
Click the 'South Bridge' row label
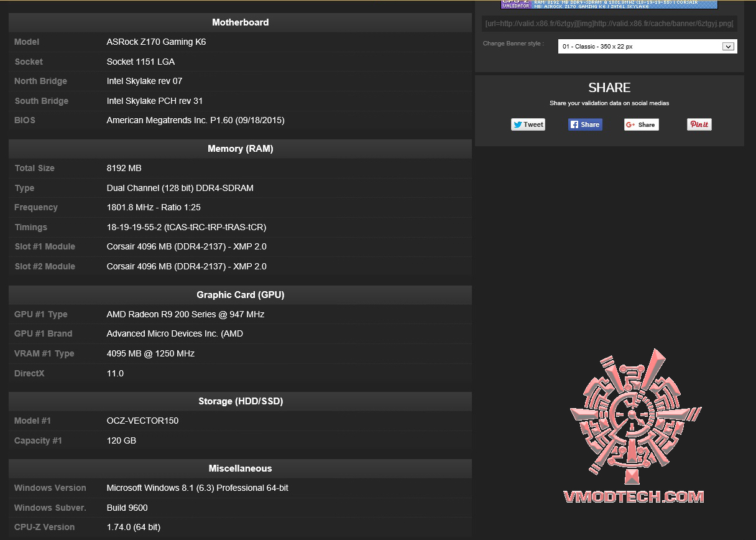coord(42,101)
